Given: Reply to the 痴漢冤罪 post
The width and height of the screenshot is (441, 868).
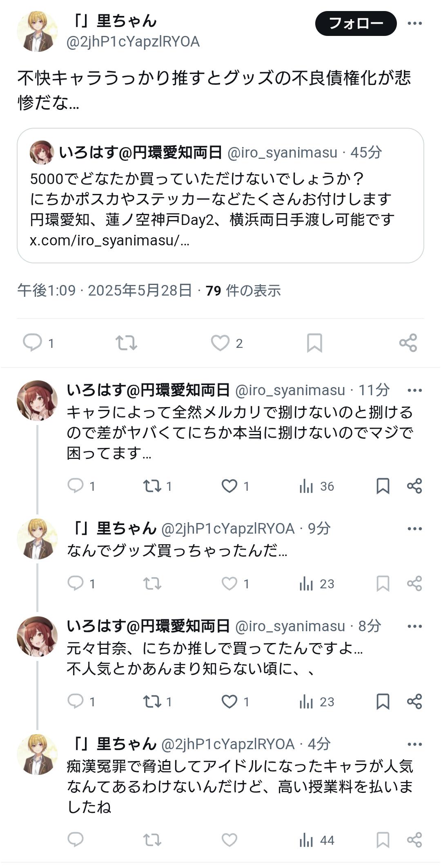Looking at the screenshot, I should click(x=76, y=840).
